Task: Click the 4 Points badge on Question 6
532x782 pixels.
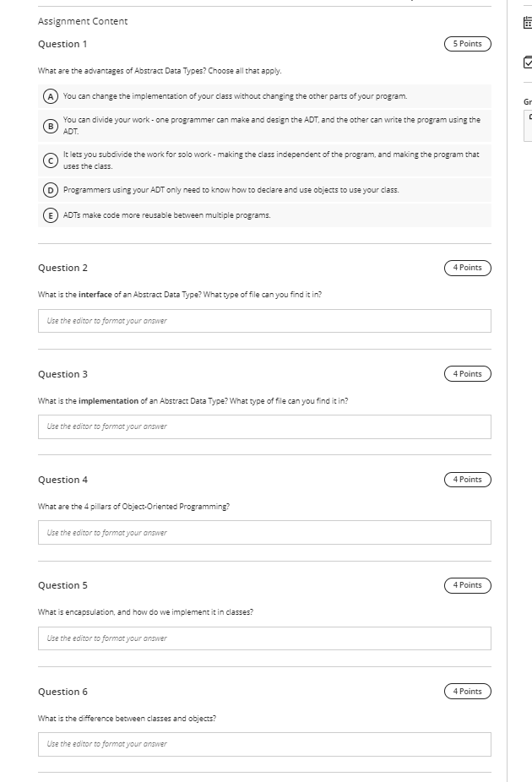Action: [x=467, y=691]
